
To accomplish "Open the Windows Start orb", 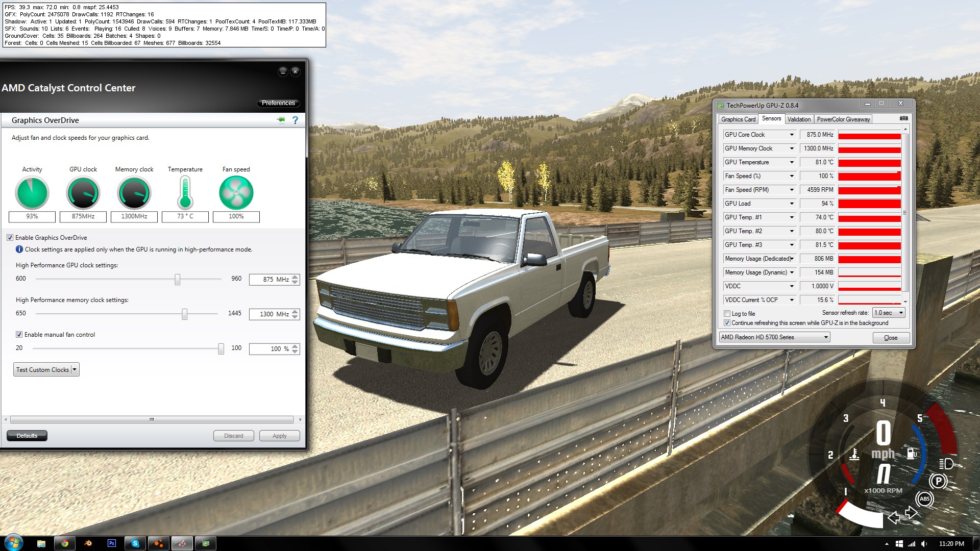I will pos(13,543).
